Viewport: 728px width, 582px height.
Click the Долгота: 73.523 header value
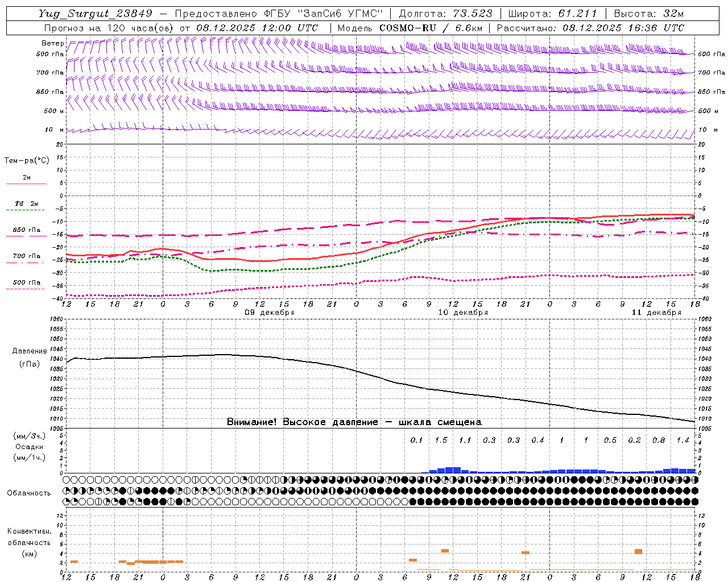(x=446, y=14)
